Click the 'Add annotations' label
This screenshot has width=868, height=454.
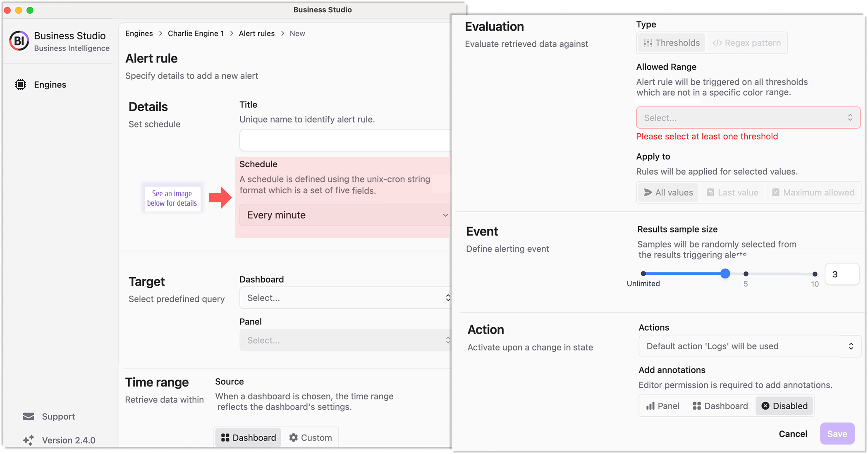point(672,370)
